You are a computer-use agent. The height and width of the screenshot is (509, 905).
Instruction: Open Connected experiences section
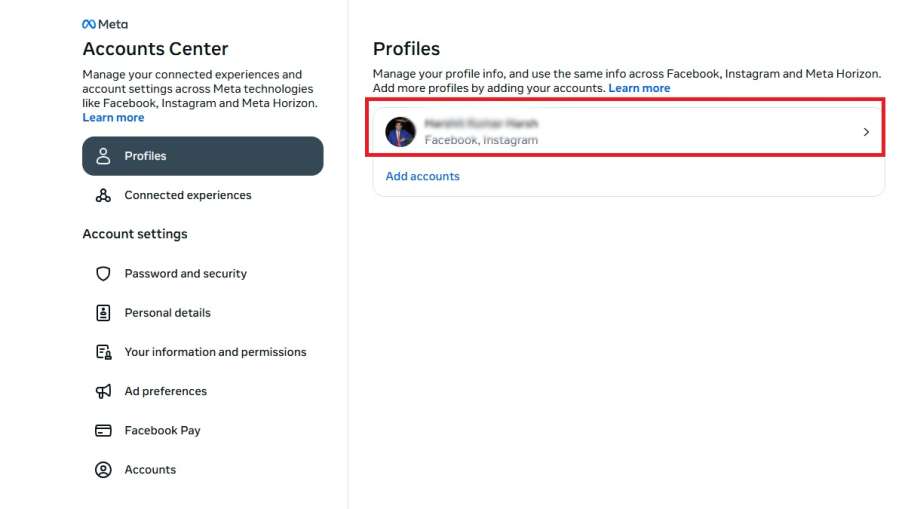pos(188,195)
